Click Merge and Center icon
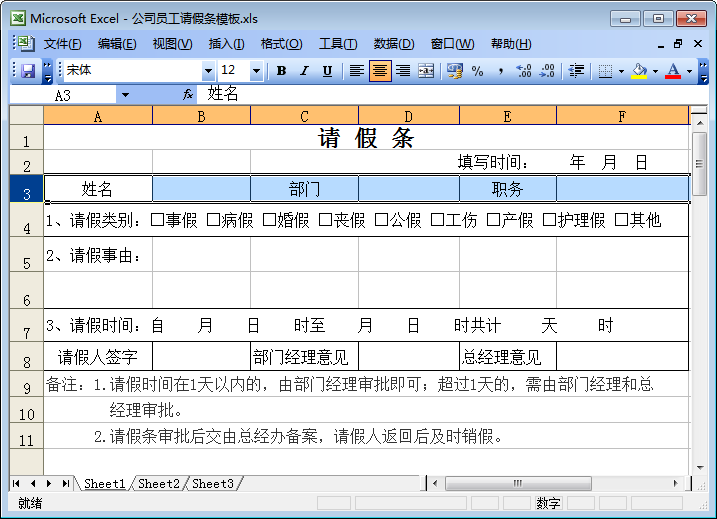717x519 pixels. (426, 71)
